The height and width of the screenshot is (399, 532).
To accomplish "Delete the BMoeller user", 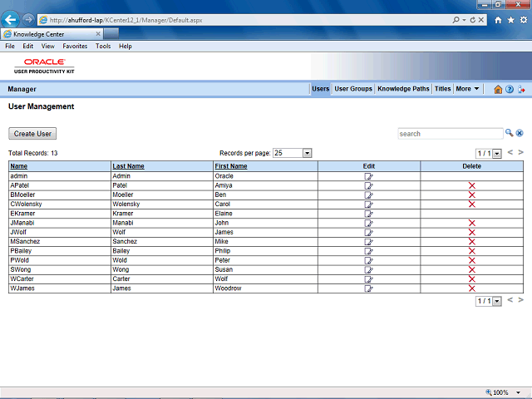I will (x=471, y=195).
